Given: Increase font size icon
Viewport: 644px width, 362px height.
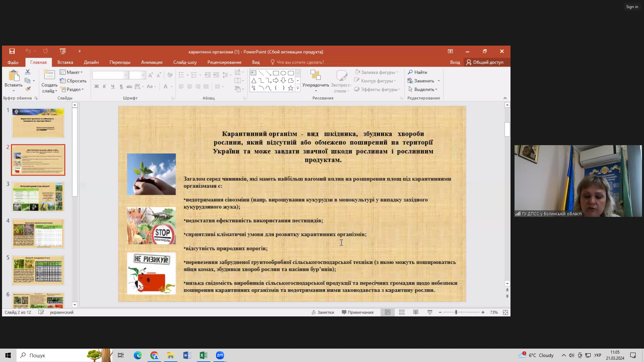Looking at the screenshot, I should point(151,75).
